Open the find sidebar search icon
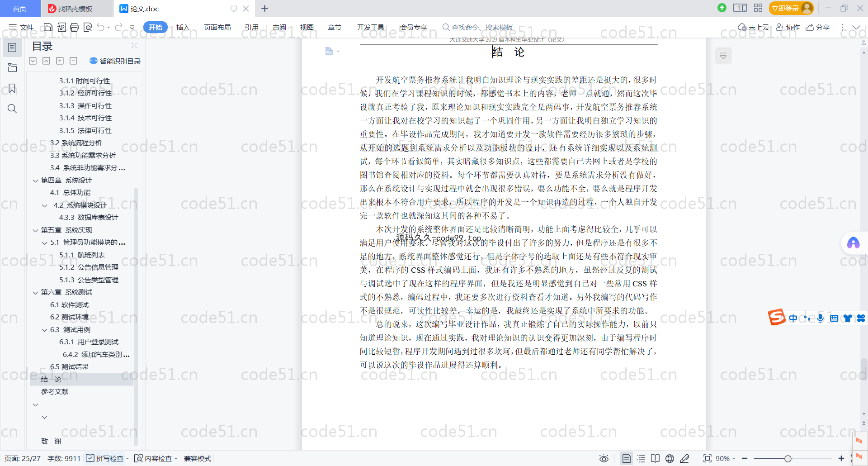The image size is (868, 466). tap(12, 109)
